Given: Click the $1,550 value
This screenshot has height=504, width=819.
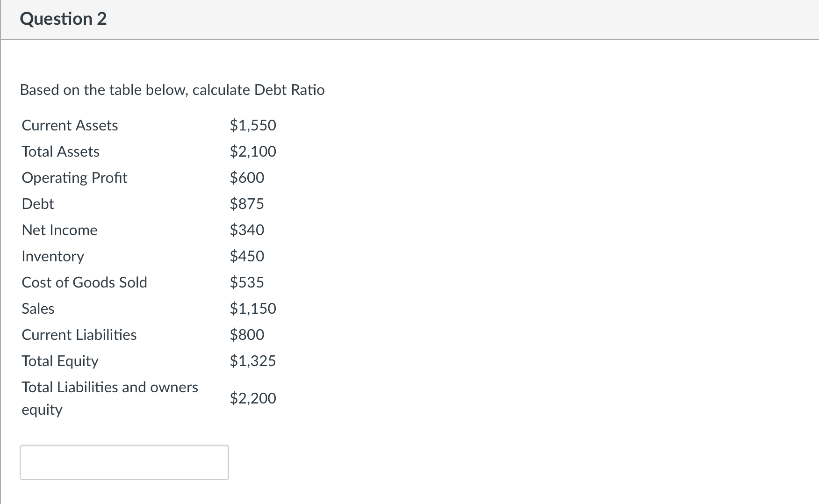Looking at the screenshot, I should [252, 125].
